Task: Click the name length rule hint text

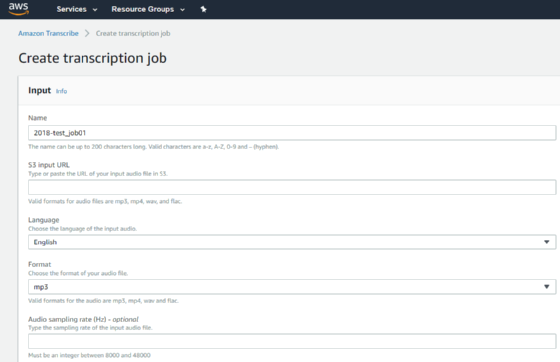Action: point(154,147)
